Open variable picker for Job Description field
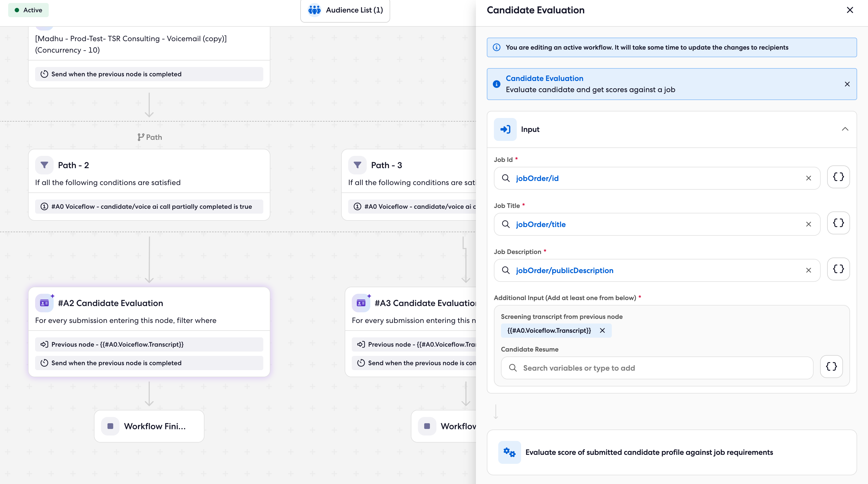 click(x=838, y=270)
